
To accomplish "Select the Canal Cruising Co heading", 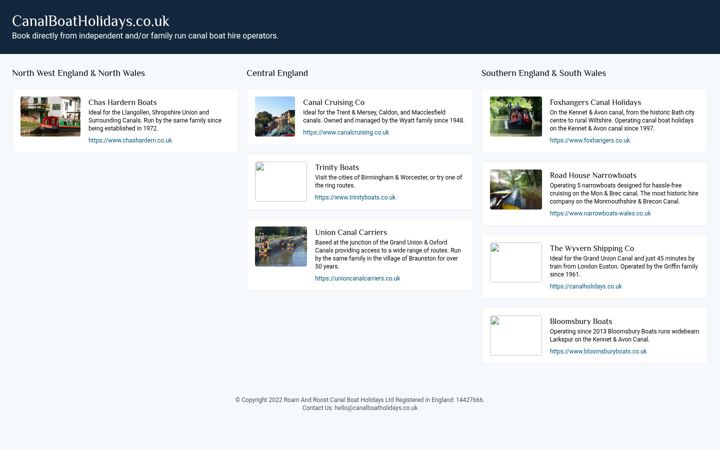I will click(333, 102).
